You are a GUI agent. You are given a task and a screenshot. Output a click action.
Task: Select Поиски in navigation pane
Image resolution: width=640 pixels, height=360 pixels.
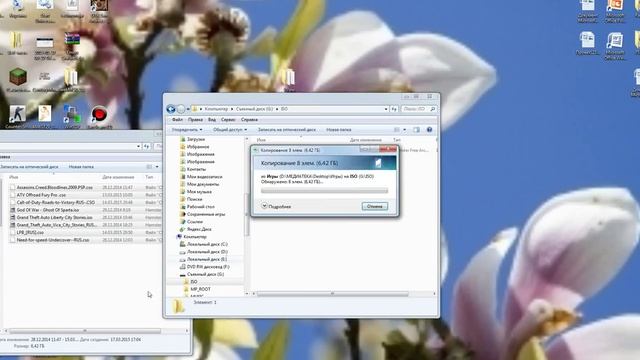[194, 199]
